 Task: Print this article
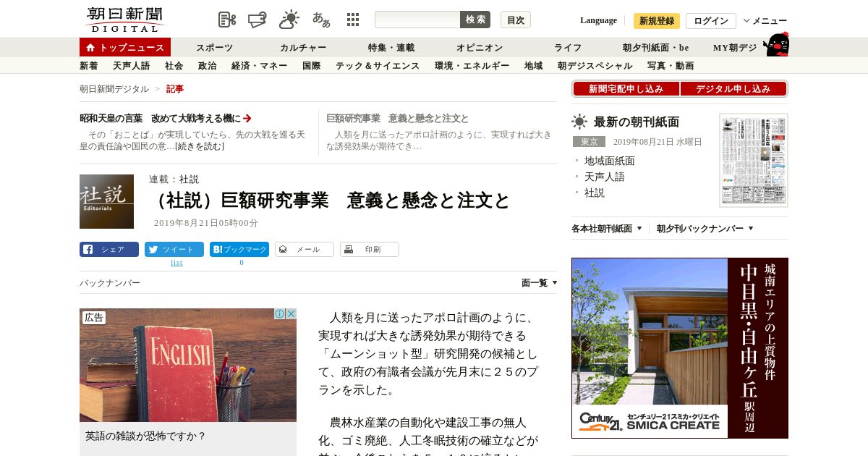[370, 250]
